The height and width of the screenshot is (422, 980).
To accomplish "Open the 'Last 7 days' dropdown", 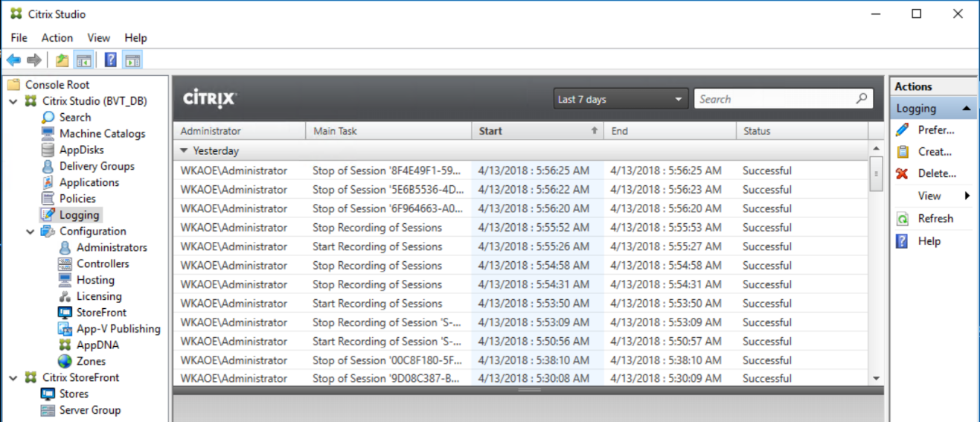I will click(x=621, y=99).
